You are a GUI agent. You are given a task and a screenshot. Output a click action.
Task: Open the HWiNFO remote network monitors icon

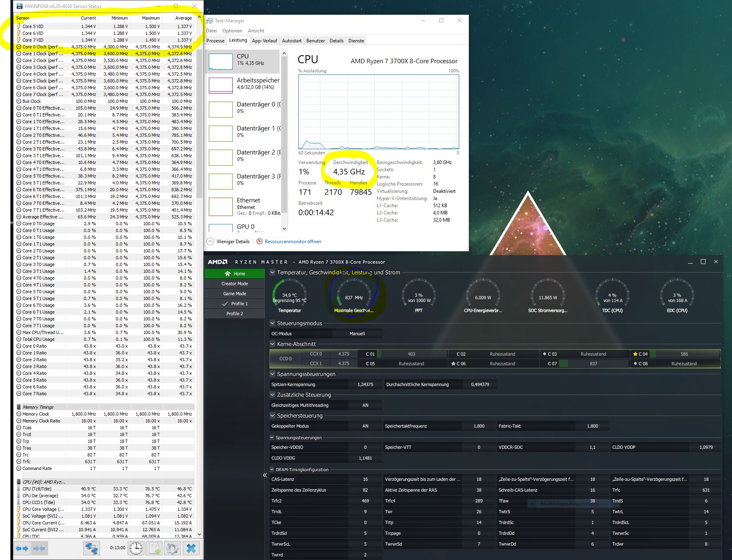click(91, 548)
